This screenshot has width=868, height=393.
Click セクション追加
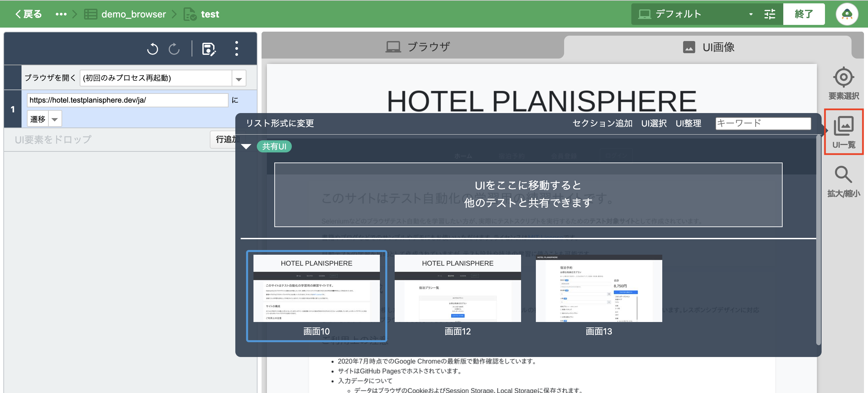pos(602,123)
